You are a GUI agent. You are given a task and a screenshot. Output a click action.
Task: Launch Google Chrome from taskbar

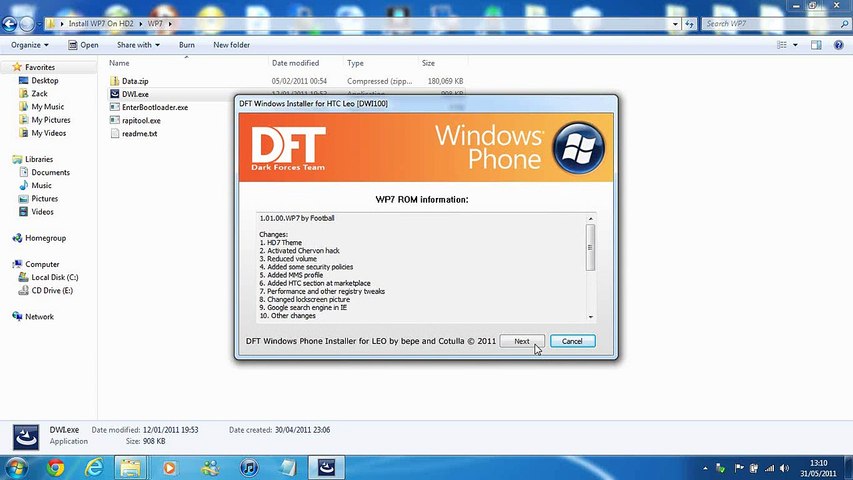click(55, 467)
